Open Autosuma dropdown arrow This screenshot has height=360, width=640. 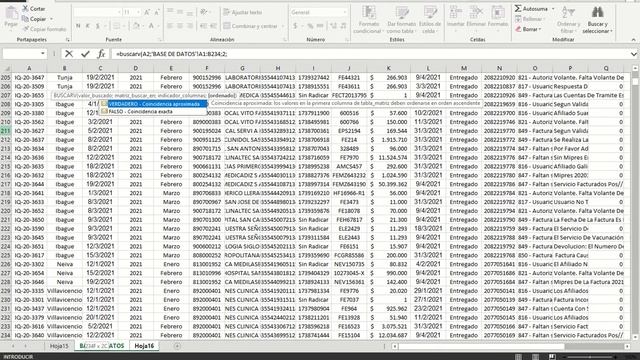[x=553, y=9]
